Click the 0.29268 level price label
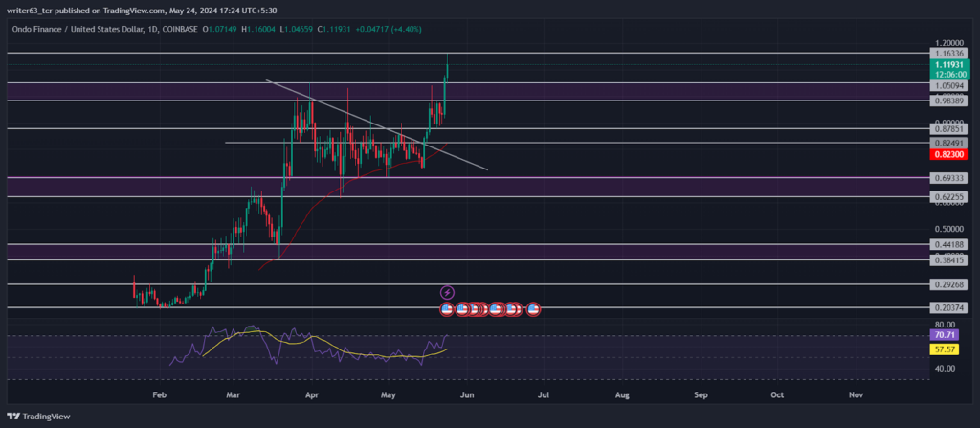 point(950,284)
